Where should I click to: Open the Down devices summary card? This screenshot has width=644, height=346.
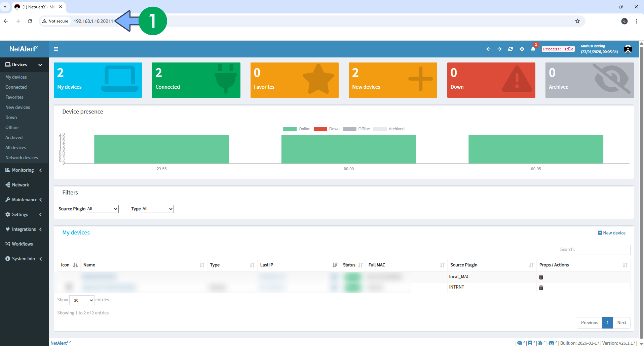click(491, 80)
